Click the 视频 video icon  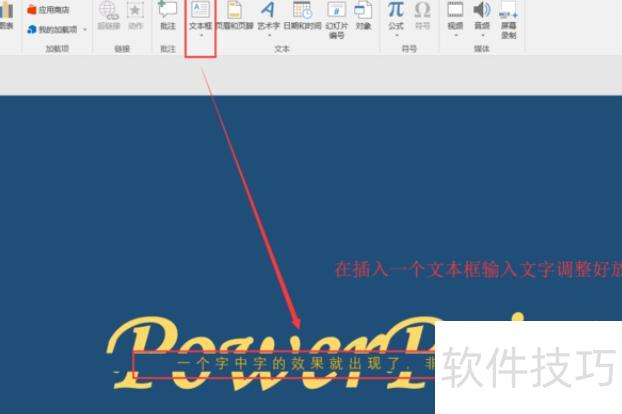(455, 10)
